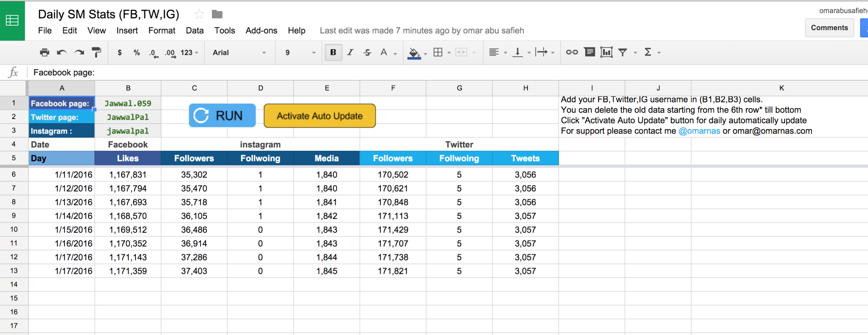
Task: Apply the Filter tool
Action: 623,52
